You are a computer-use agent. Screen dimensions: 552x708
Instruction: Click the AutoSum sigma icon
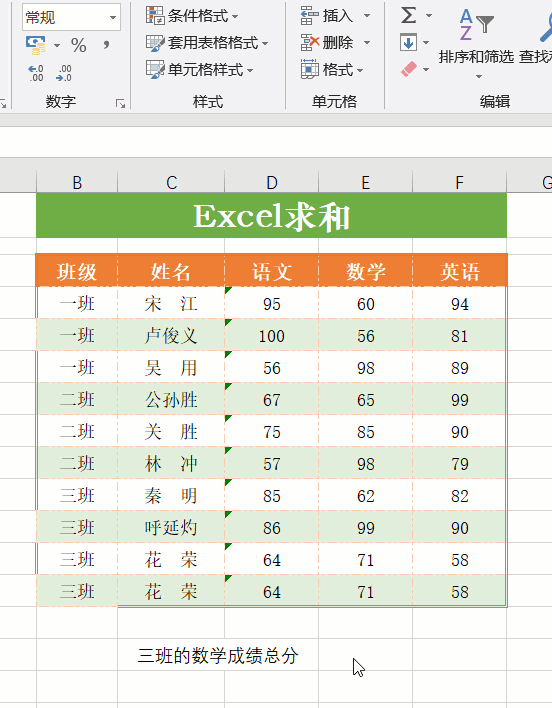pos(408,15)
